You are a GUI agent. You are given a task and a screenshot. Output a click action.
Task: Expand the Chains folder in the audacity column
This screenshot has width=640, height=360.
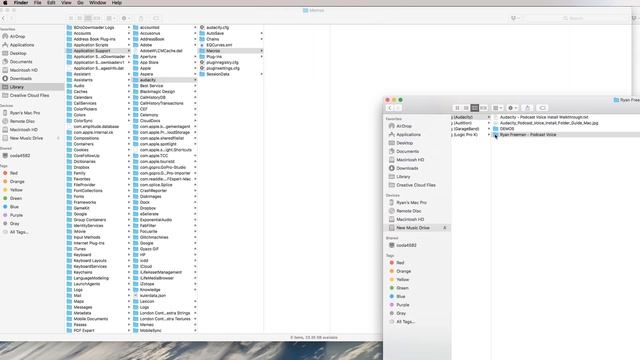261,39
